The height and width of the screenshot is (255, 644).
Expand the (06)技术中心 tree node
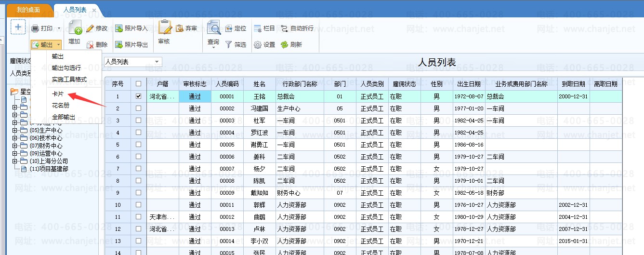coord(14,138)
